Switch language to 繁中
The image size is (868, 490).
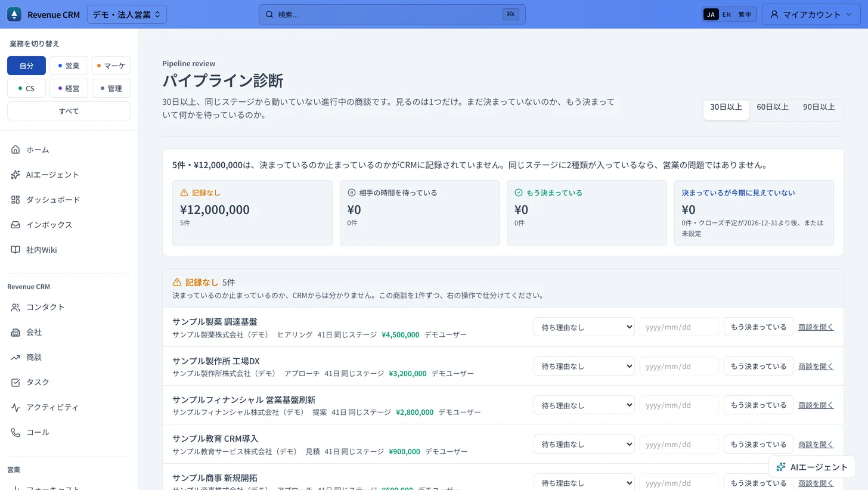pyautogui.click(x=745, y=14)
